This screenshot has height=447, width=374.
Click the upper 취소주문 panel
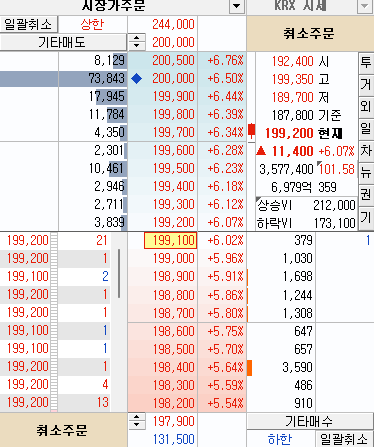[x=310, y=33]
